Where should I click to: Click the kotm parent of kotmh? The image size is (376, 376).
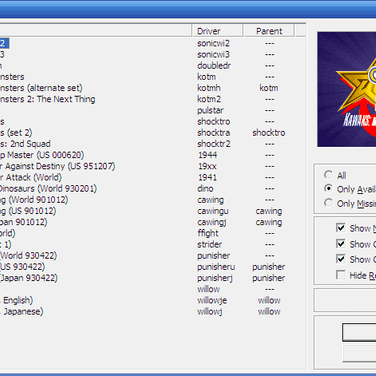pyautogui.click(x=269, y=88)
